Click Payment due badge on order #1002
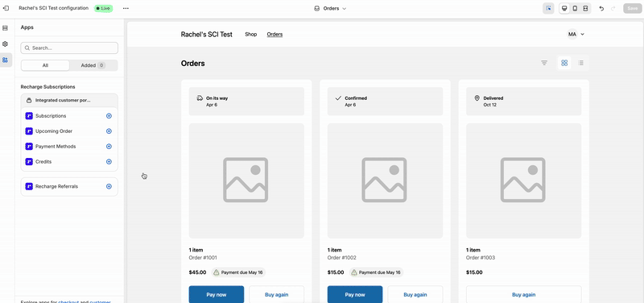Image resolution: width=644 pixels, height=303 pixels. click(x=376, y=272)
